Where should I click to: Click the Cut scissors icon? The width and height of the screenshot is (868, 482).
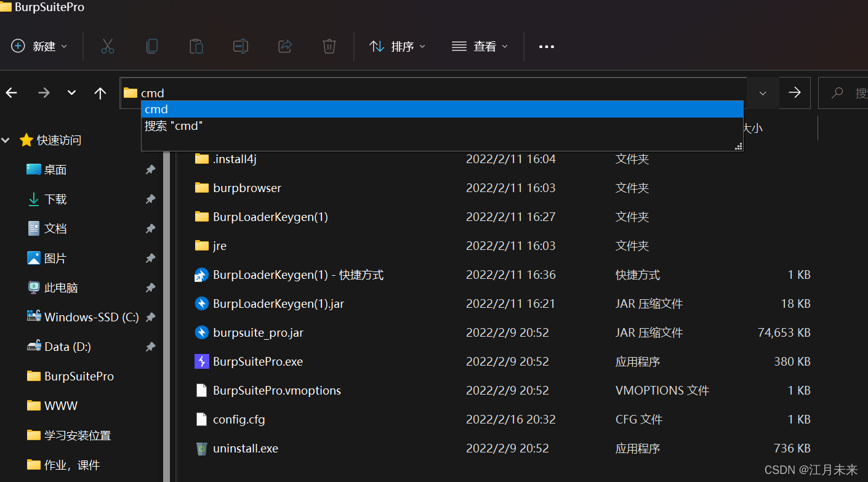(108, 46)
